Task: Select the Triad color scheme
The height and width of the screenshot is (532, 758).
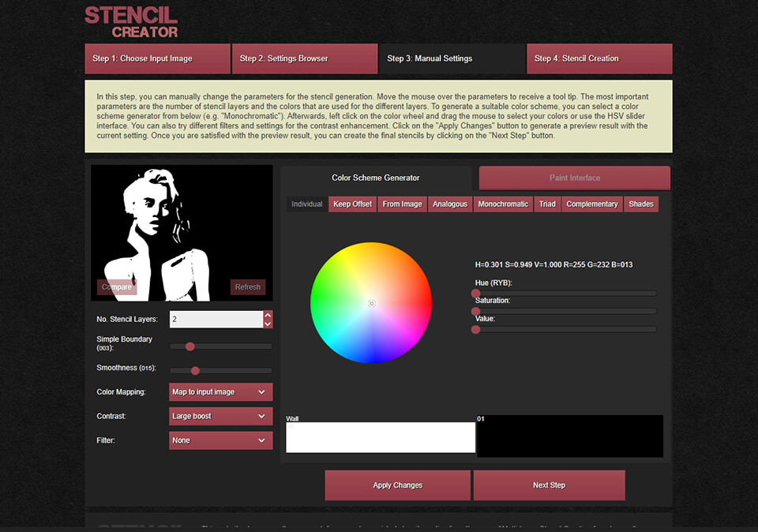Action: (547, 204)
